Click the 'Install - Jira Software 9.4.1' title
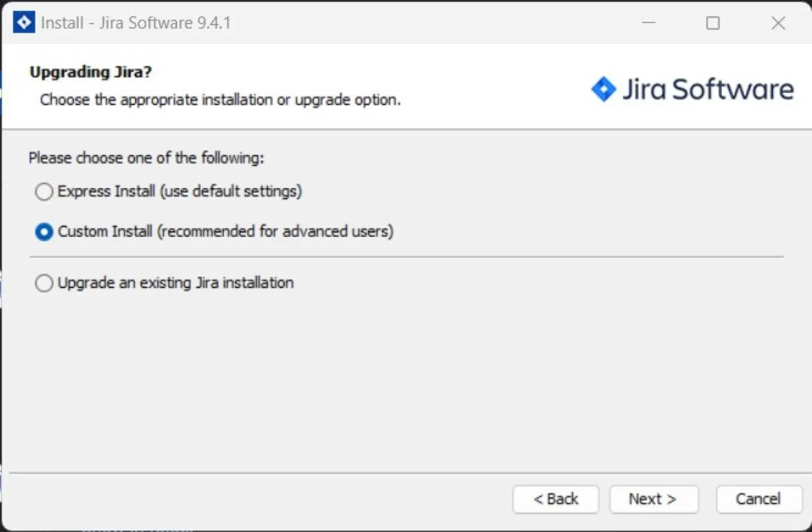Screen dimensions: 812x532 tap(136, 23)
